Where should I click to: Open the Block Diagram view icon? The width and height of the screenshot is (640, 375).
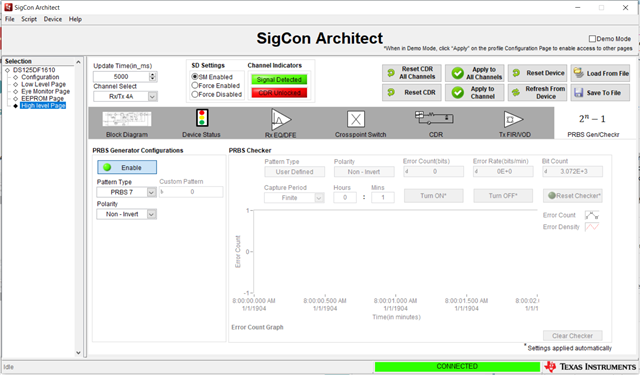pyautogui.click(x=127, y=119)
